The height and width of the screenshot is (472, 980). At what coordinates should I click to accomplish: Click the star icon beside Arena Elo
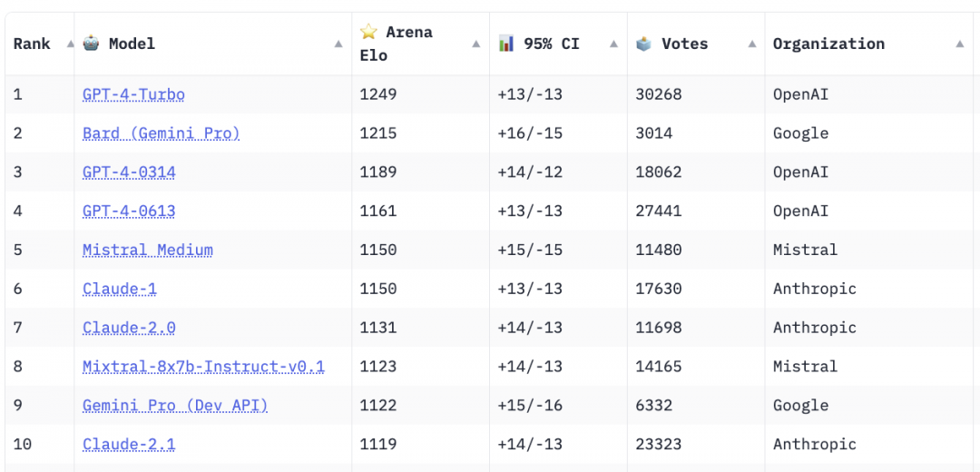pos(368,32)
